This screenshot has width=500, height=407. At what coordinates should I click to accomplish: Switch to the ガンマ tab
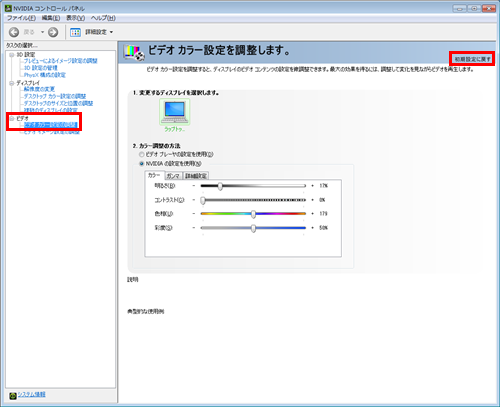(x=173, y=176)
